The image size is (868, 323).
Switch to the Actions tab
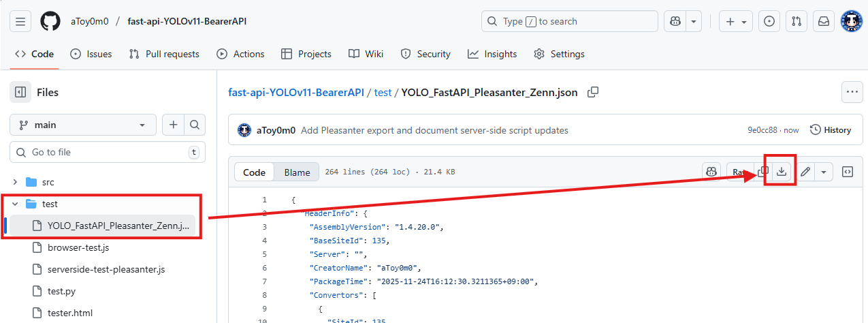[240, 54]
